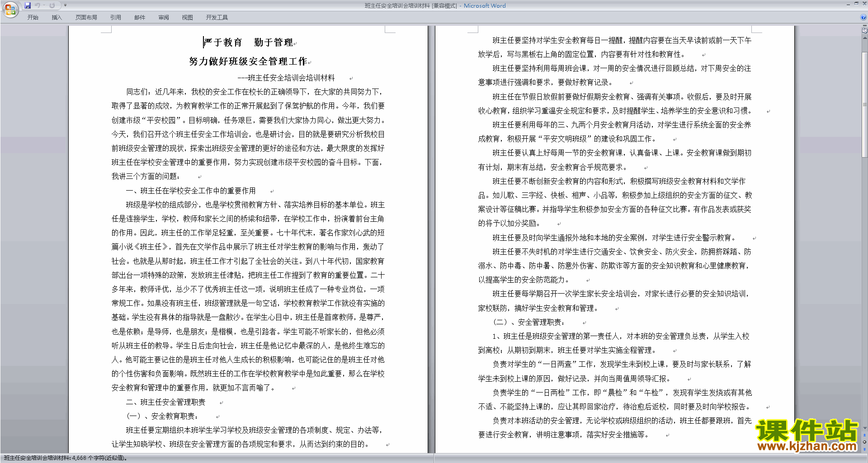Viewport: 868px width, 463px height.
Task: Switch to the 插入 ribbon tab
Action: point(57,18)
